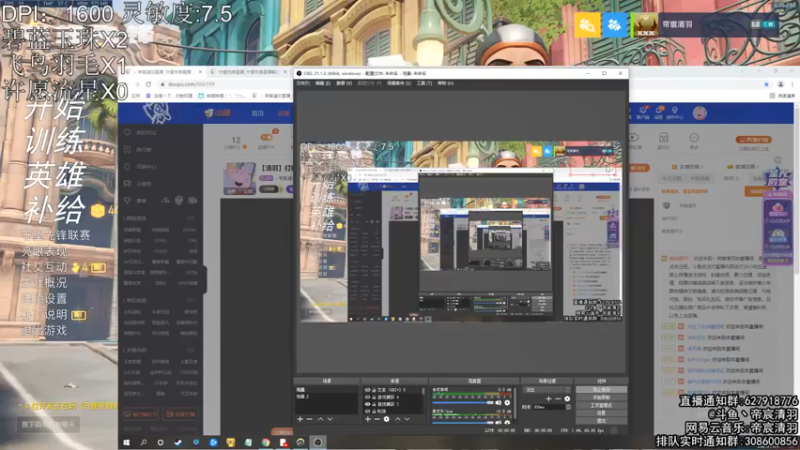This screenshot has width=800, height=450.
Task: Open the 查看(V) menu in OBS
Action: (x=344, y=83)
